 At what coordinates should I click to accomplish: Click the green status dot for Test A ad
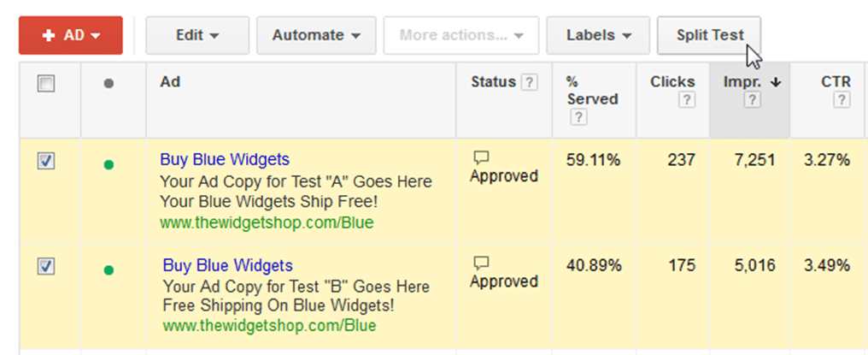pos(108,165)
